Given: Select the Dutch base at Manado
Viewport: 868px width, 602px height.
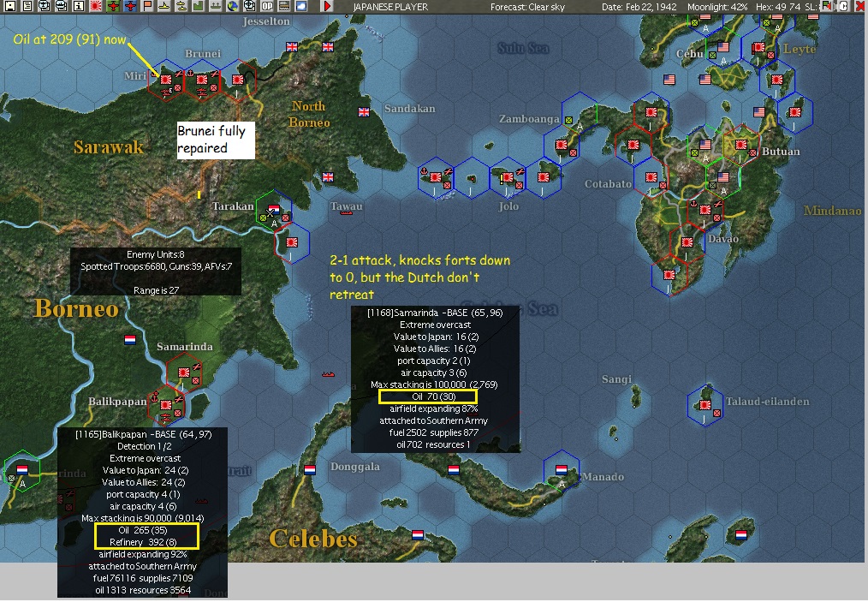Looking at the screenshot, I should tap(562, 470).
